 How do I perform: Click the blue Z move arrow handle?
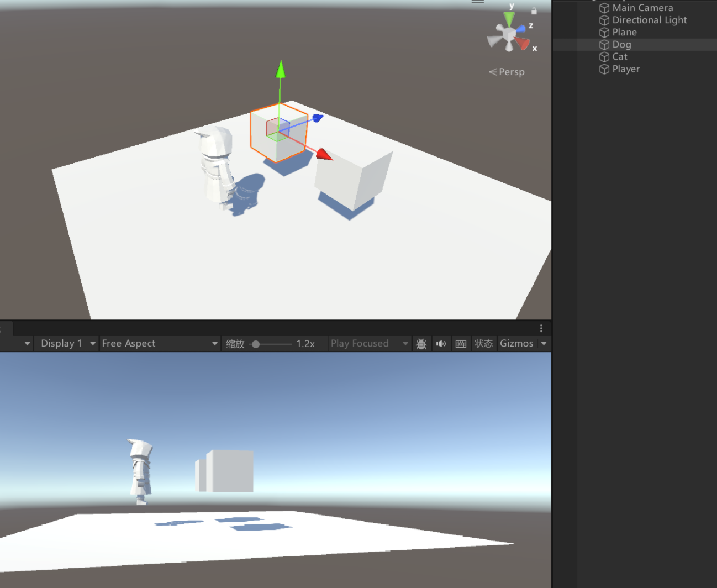point(318,117)
